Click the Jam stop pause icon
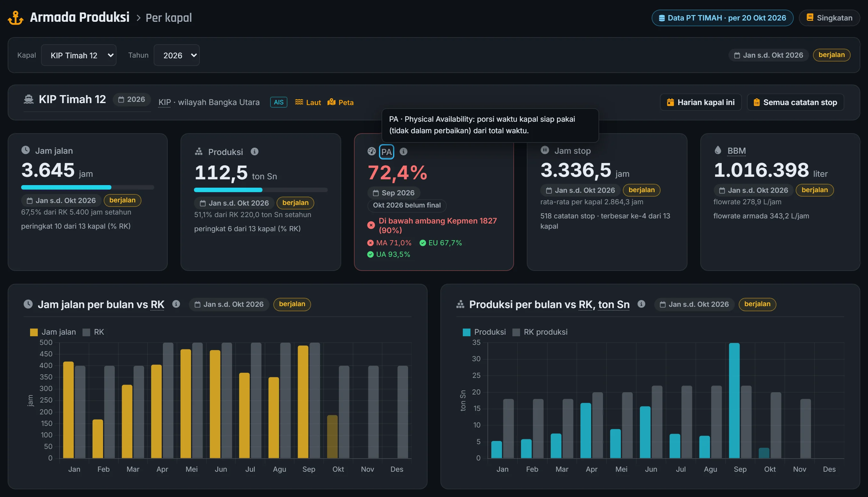The width and height of the screenshot is (868, 497). 545,150
